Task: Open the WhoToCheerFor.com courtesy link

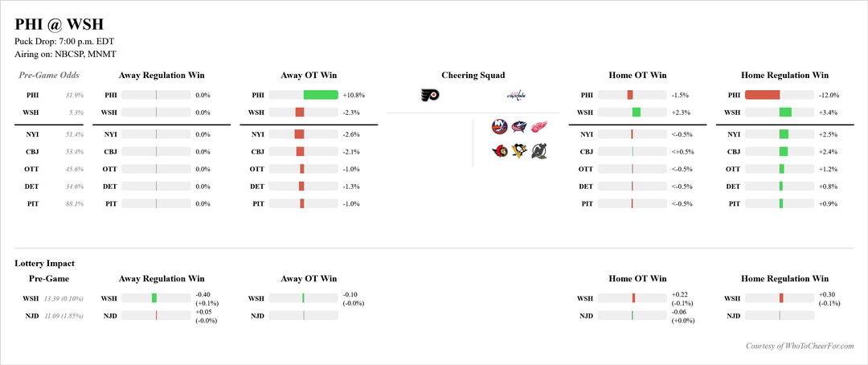Action: click(799, 346)
